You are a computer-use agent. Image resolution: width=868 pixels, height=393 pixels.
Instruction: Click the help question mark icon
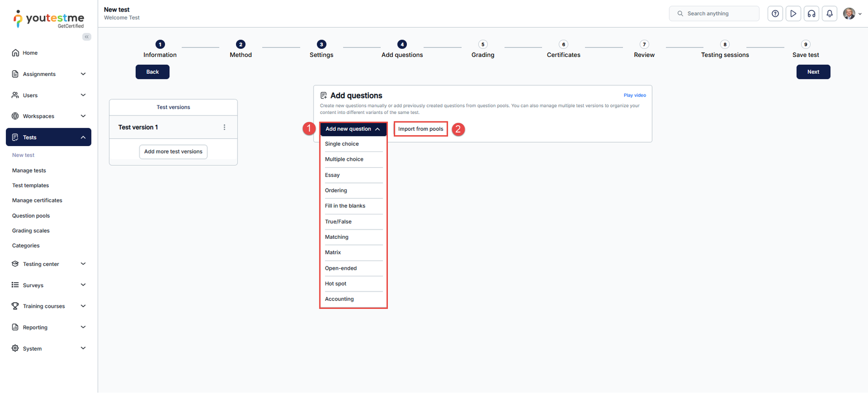point(775,14)
